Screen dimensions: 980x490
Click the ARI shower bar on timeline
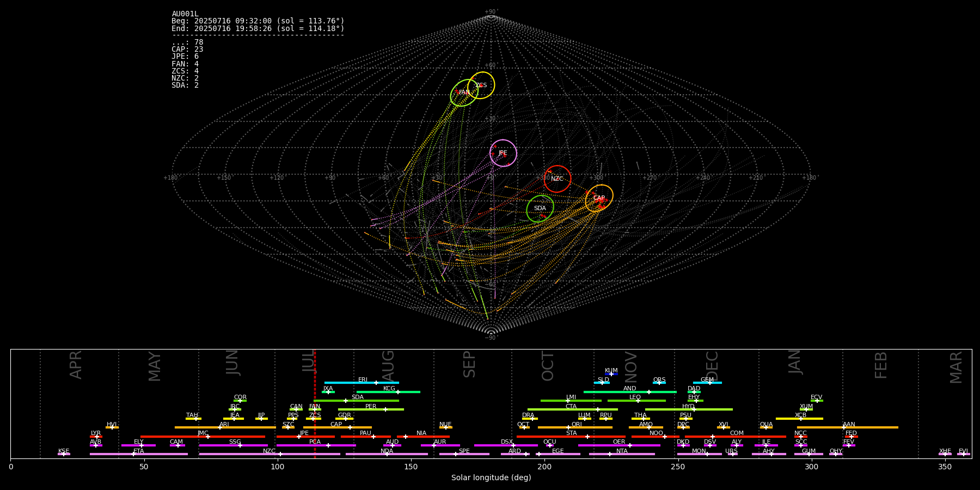[x=225, y=427]
